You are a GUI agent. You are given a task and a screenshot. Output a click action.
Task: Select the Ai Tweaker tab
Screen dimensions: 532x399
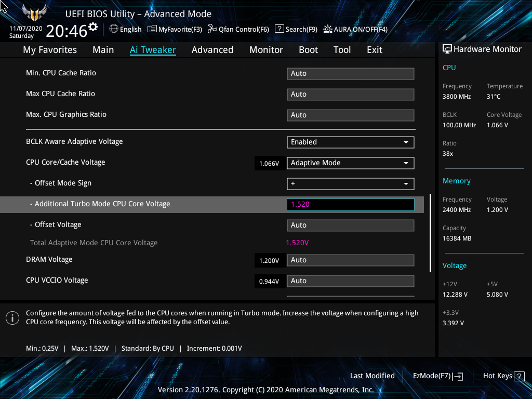[x=153, y=50]
